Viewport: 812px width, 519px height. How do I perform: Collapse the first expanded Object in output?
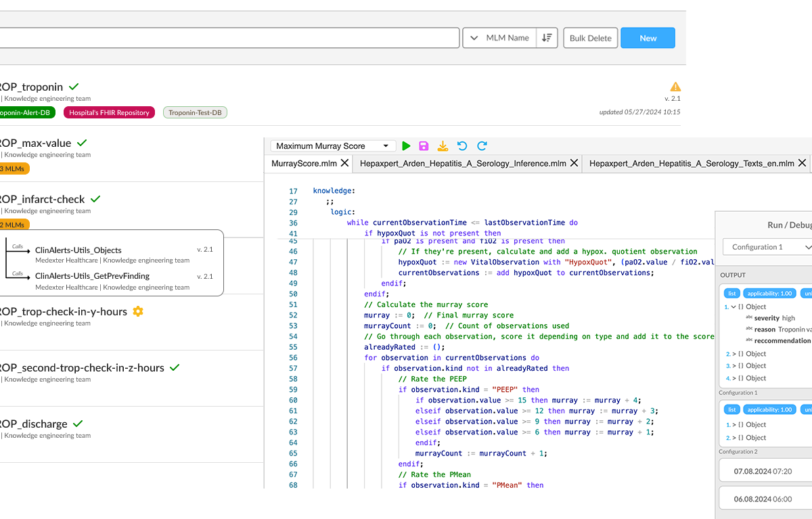734,307
